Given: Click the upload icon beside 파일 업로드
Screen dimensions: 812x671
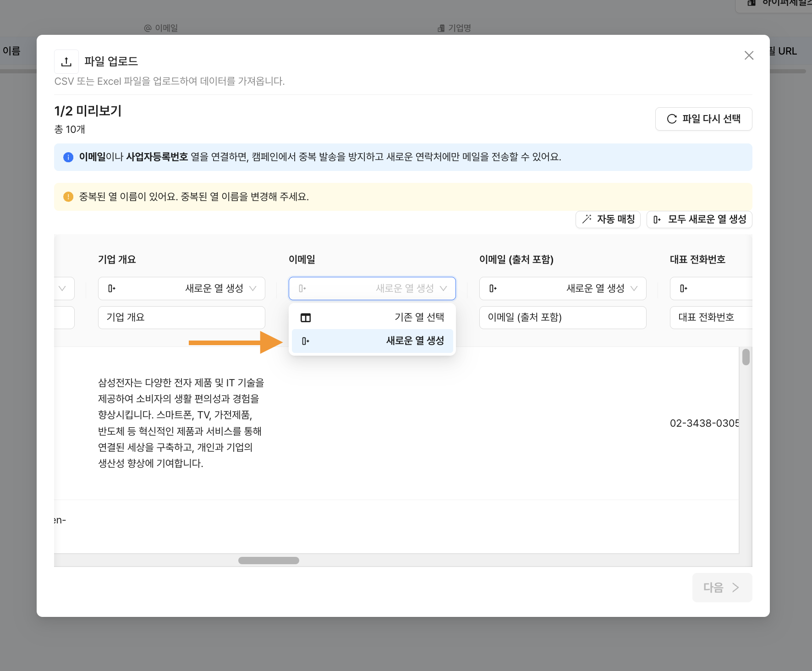Looking at the screenshot, I should tap(66, 61).
